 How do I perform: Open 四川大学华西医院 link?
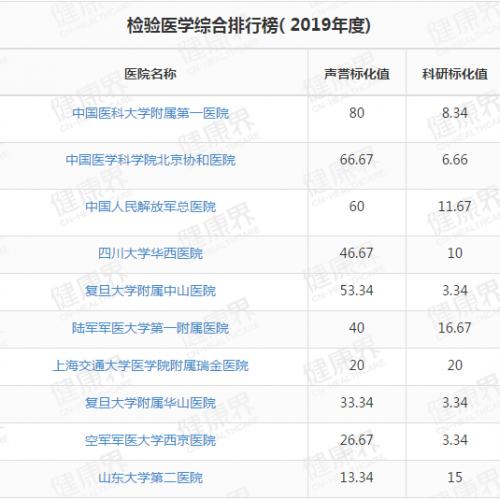click(151, 254)
